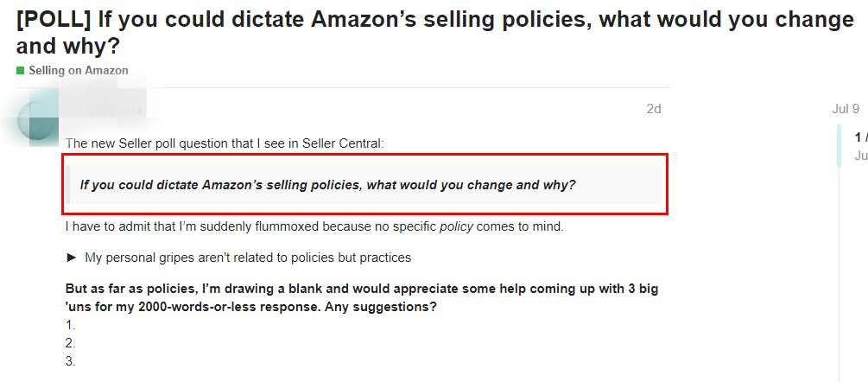
Task: Open the Selling on Amazon category link
Action: [x=78, y=71]
